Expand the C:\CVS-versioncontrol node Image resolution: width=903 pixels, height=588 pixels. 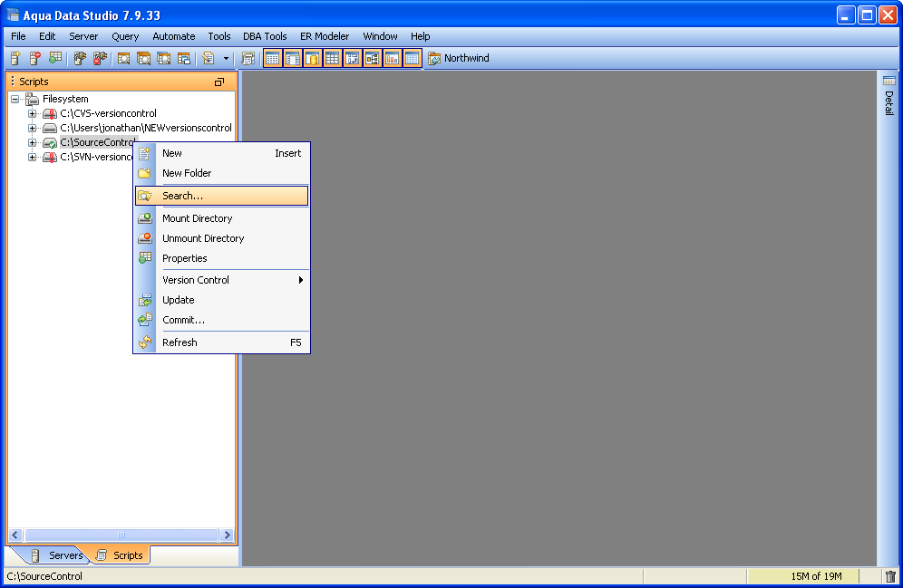33,113
